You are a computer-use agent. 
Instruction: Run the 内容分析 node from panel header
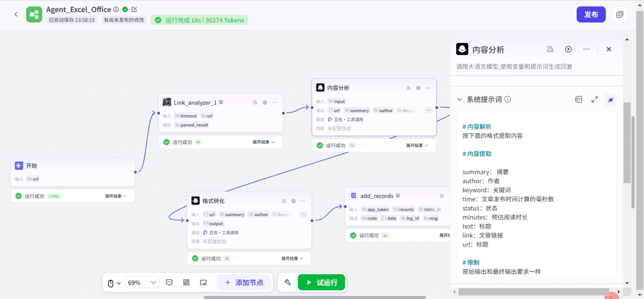coord(568,50)
